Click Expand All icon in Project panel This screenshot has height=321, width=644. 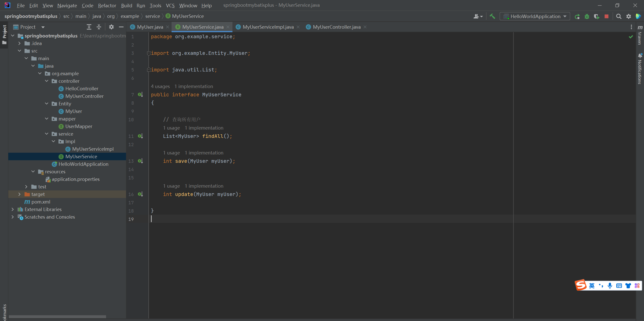tap(89, 27)
